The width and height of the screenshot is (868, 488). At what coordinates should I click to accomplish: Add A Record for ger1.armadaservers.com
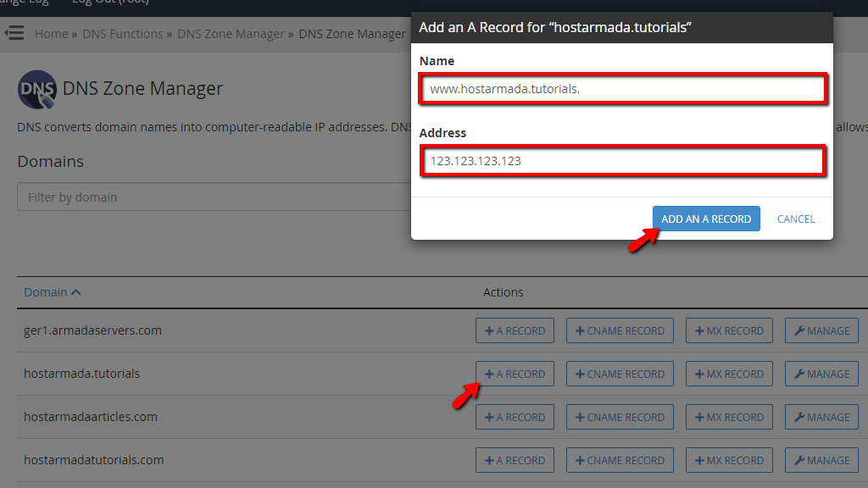(x=515, y=330)
